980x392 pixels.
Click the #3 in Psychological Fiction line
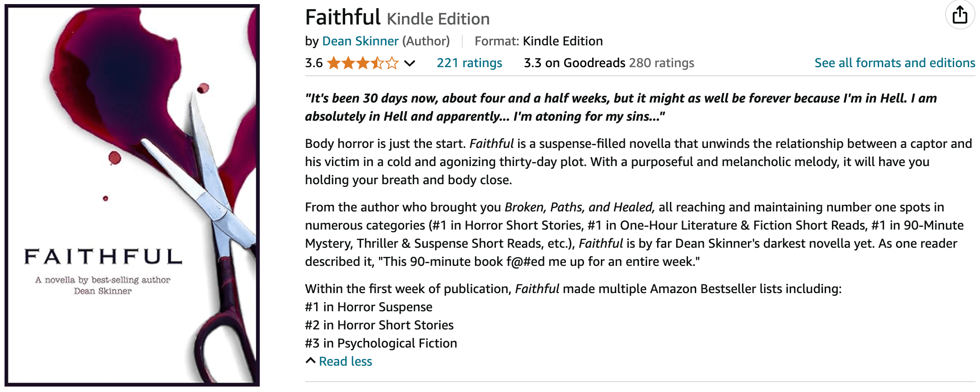[x=381, y=343]
